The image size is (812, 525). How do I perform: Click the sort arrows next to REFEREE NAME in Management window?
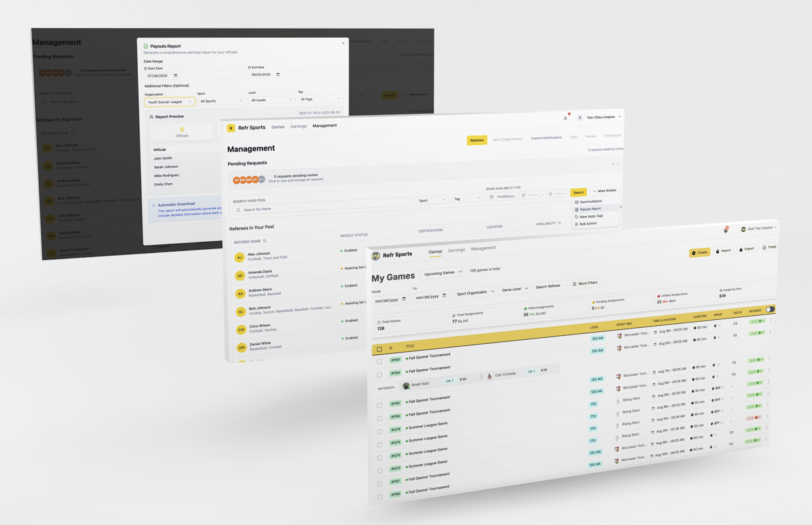[265, 241]
